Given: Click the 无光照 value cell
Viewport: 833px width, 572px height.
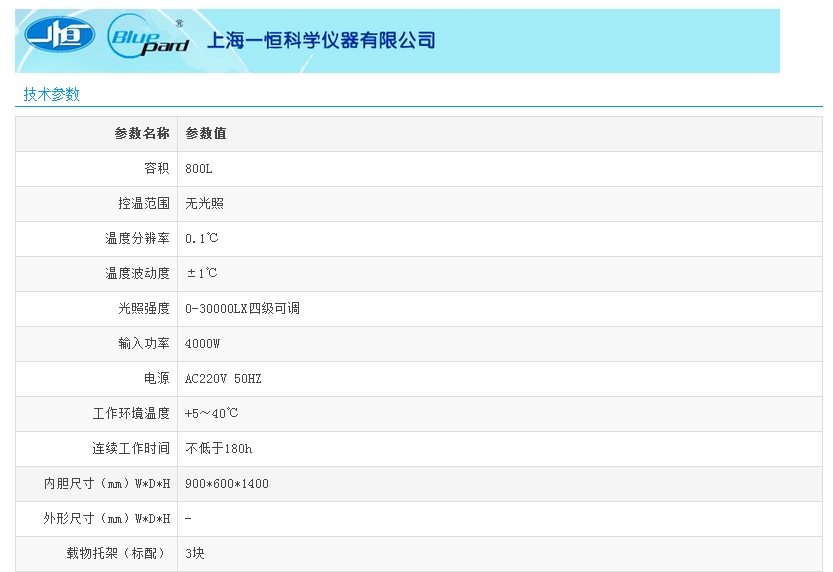Looking at the screenshot, I should (205, 204).
